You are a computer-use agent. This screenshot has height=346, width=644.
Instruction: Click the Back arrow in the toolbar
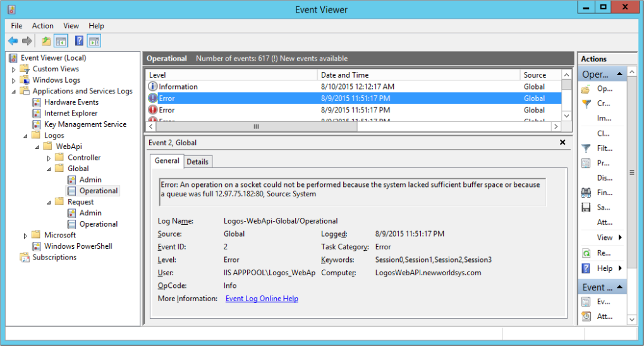pos(13,41)
